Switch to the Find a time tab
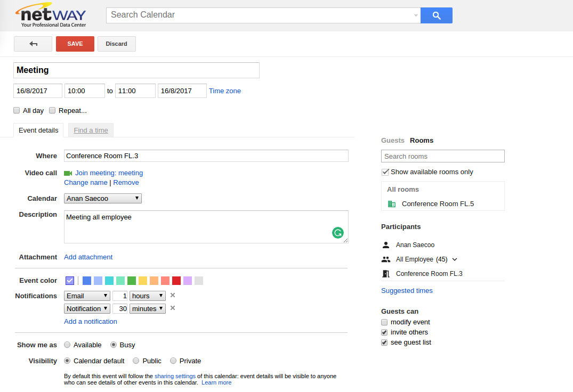The width and height of the screenshot is (573, 392). pyautogui.click(x=91, y=130)
